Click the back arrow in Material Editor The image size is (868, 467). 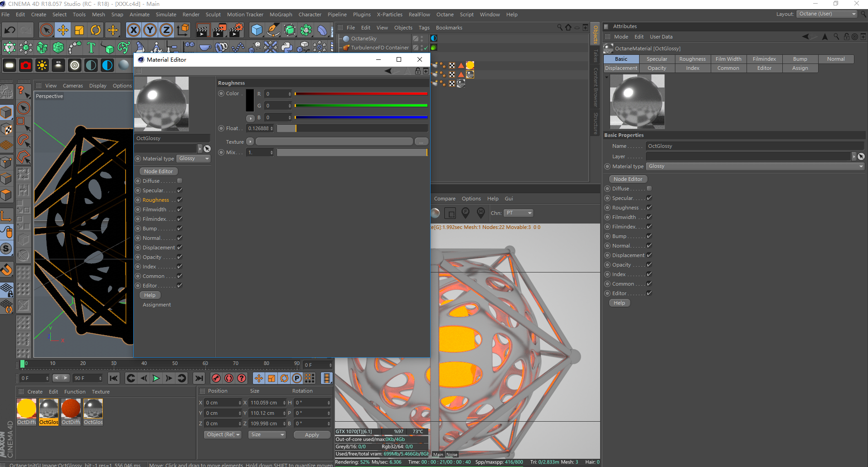pyautogui.click(x=388, y=71)
